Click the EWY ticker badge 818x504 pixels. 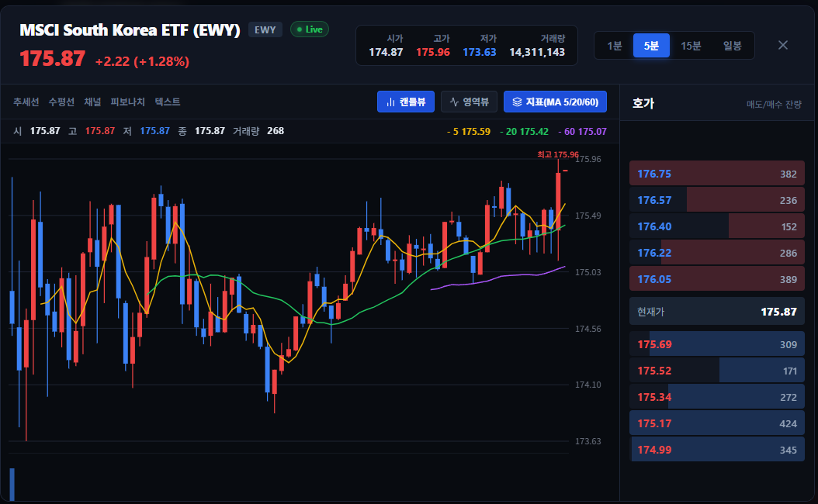(x=265, y=29)
